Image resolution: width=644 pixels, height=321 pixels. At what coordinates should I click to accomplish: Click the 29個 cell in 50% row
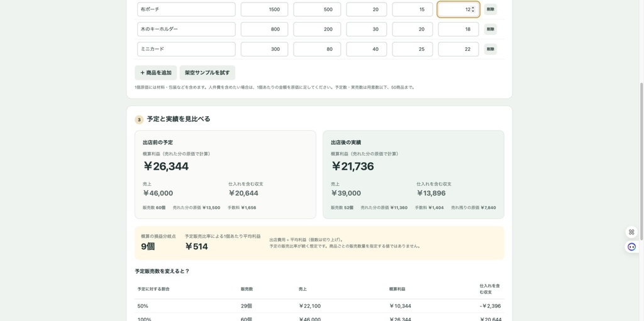click(x=247, y=306)
